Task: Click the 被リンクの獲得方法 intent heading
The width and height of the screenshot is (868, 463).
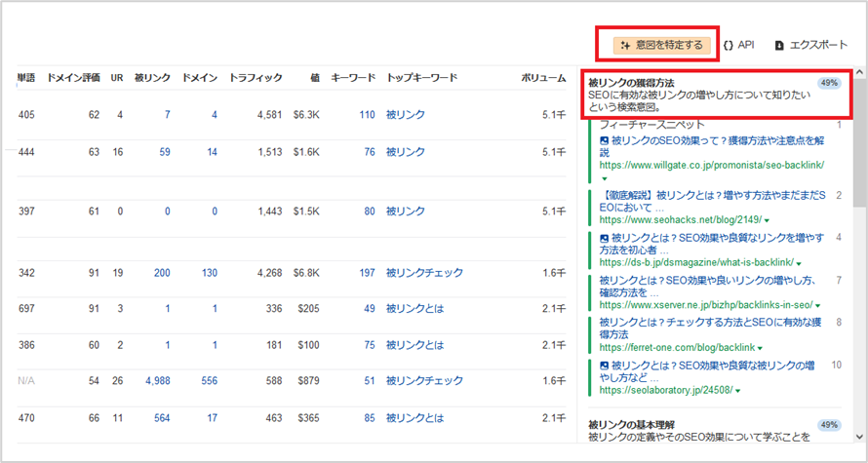Action: (632, 83)
